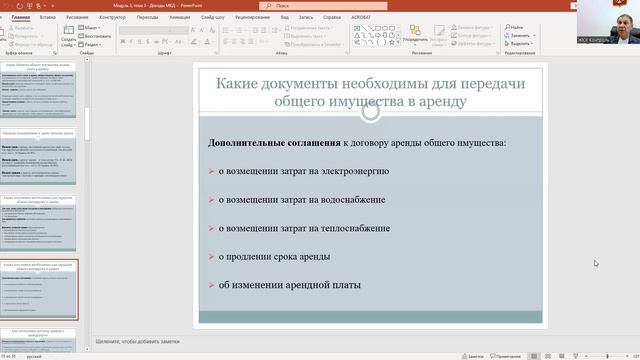
Task: Open the Рисование ribbon tab
Action: [77, 17]
